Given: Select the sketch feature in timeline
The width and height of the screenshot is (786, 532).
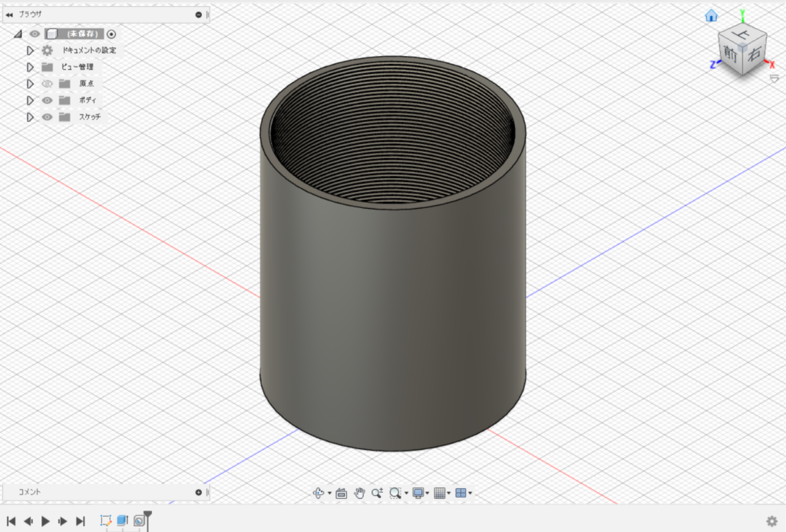Looking at the screenshot, I should [x=106, y=520].
